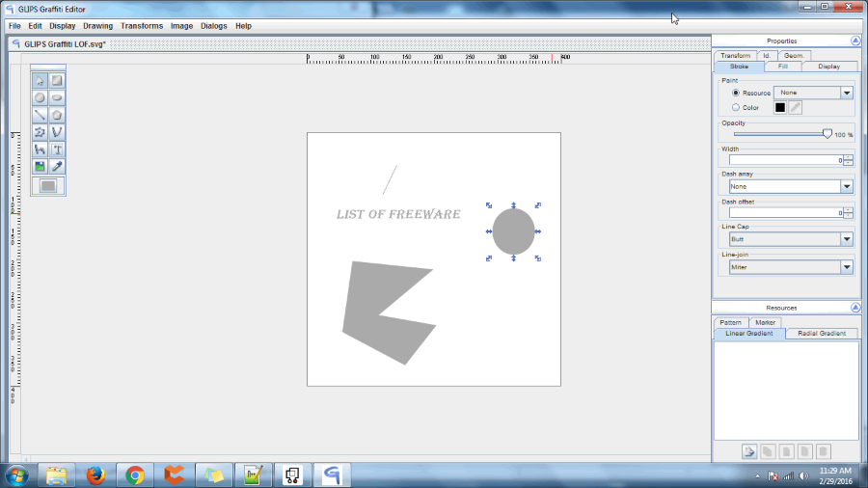
Task: Select the curved path tool
Action: pos(40,149)
